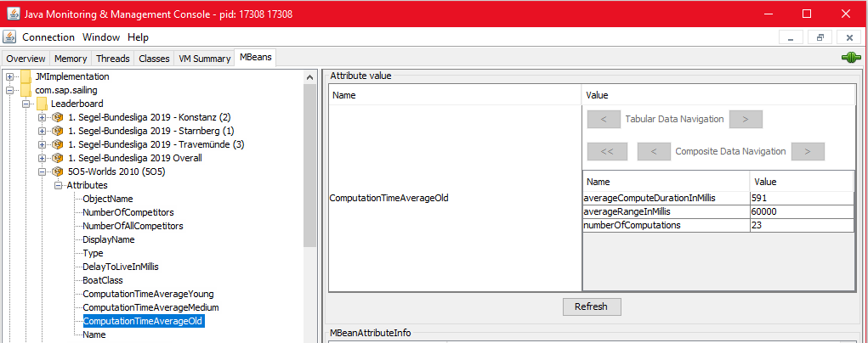Select the ComputationTimeAverageOld attribute
The height and width of the screenshot is (343, 868).
144,322
